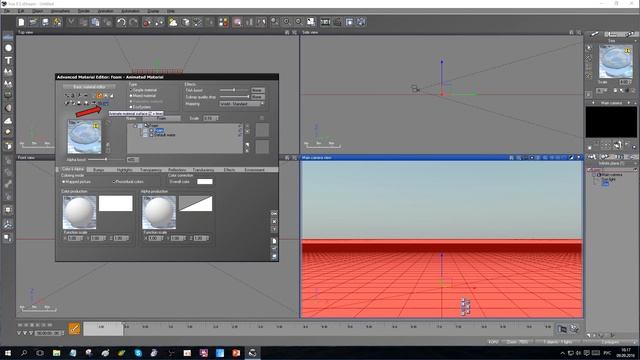Click the new material page icon
Image resolution: width=640 pixels, height=360 pixels.
point(274,241)
